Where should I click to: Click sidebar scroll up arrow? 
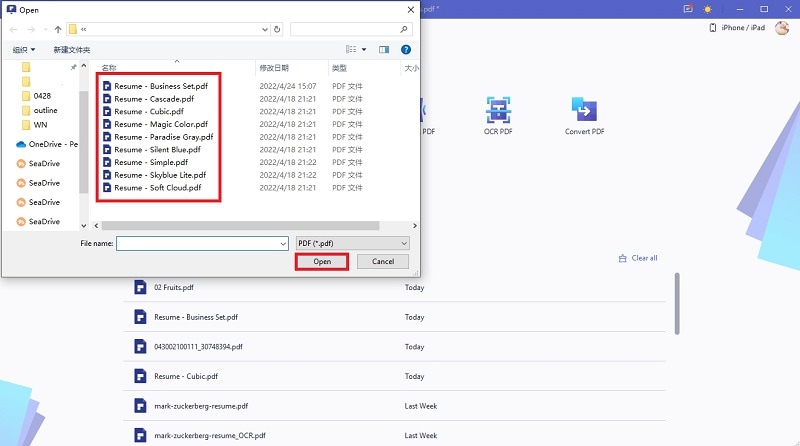[x=84, y=66]
